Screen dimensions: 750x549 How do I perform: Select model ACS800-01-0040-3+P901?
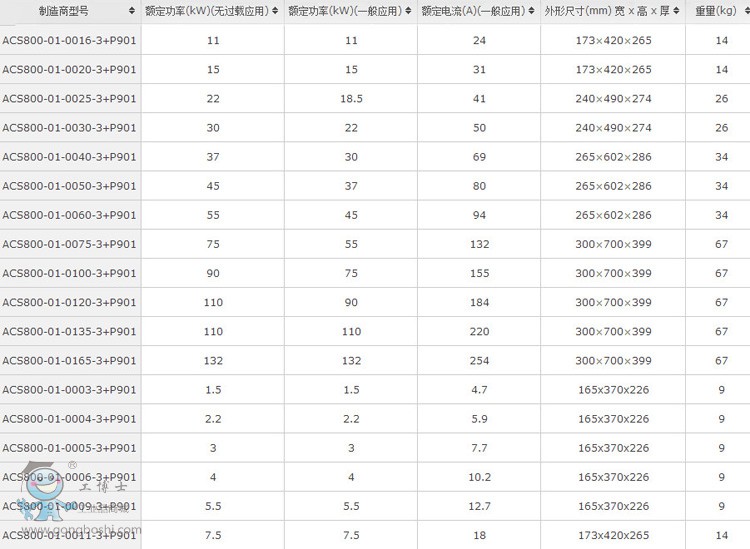[69, 157]
